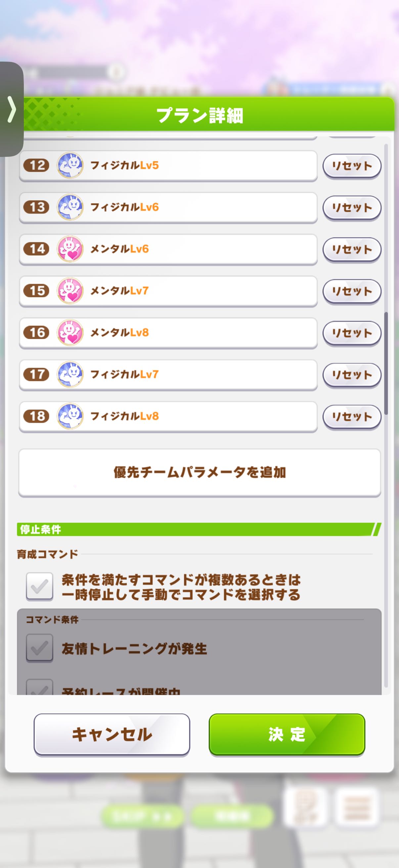Cancel the plan details dialog
The width and height of the screenshot is (399, 868).
tap(112, 735)
